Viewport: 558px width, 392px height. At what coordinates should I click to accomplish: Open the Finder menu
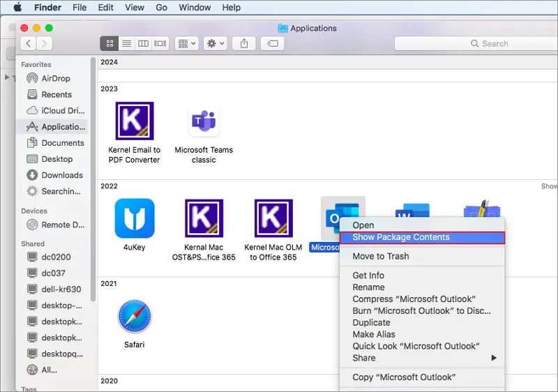(x=47, y=8)
